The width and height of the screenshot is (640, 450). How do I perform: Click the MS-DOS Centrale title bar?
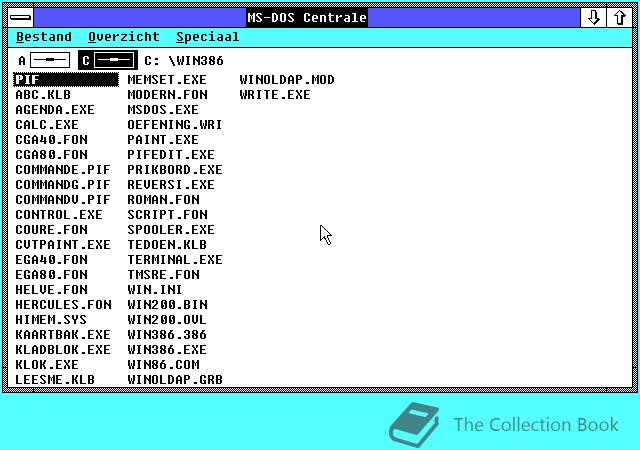pos(307,18)
